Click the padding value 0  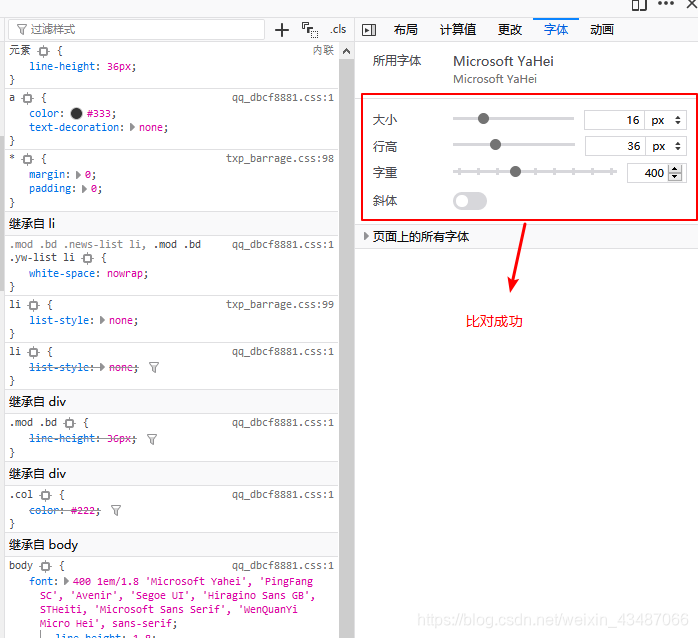(x=93, y=189)
